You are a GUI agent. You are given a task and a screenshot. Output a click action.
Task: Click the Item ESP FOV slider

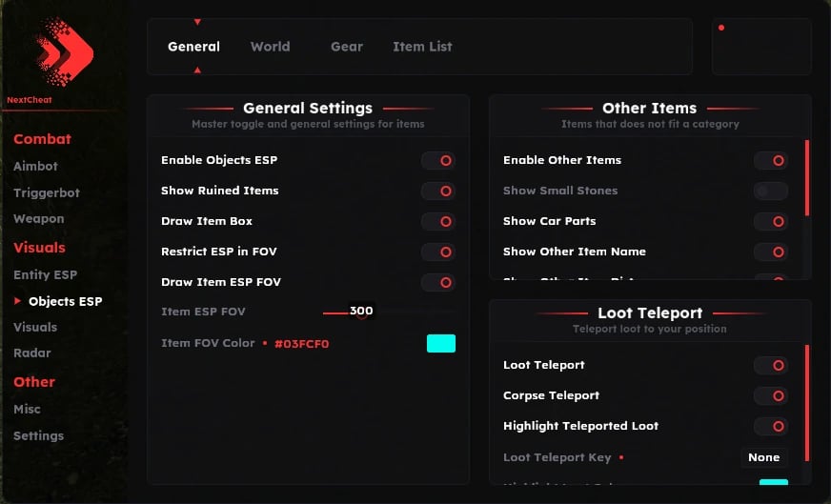(x=390, y=312)
